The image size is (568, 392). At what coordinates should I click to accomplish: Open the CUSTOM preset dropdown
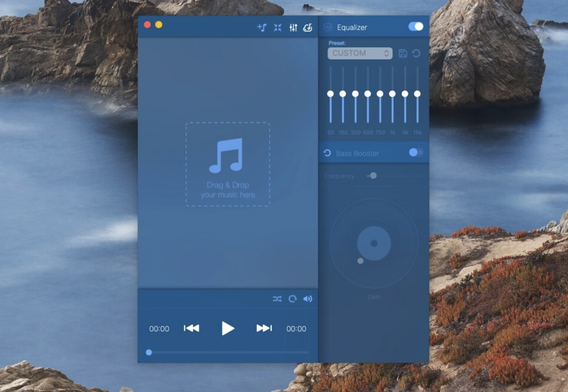pyautogui.click(x=359, y=53)
